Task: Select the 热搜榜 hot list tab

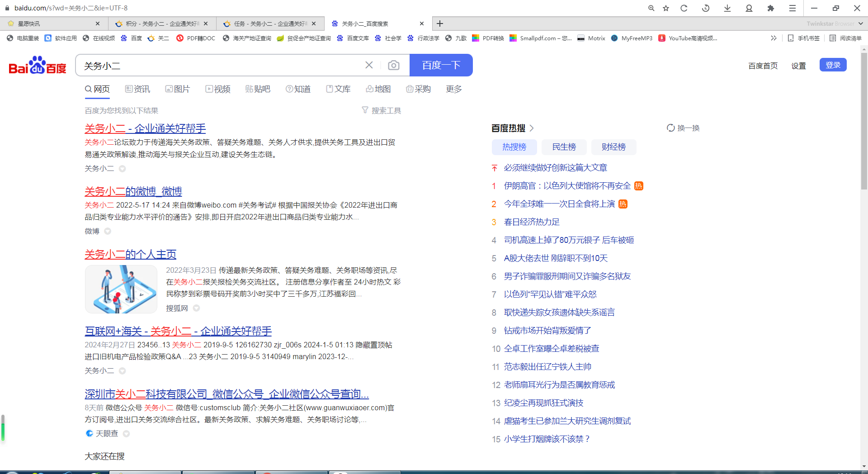Action: pos(514,147)
